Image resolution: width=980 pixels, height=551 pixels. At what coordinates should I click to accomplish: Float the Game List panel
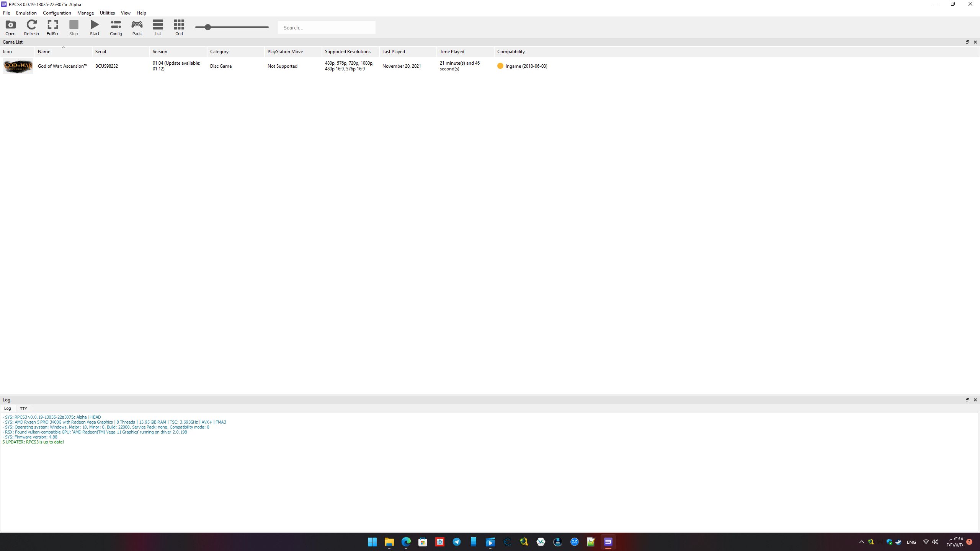(x=967, y=42)
